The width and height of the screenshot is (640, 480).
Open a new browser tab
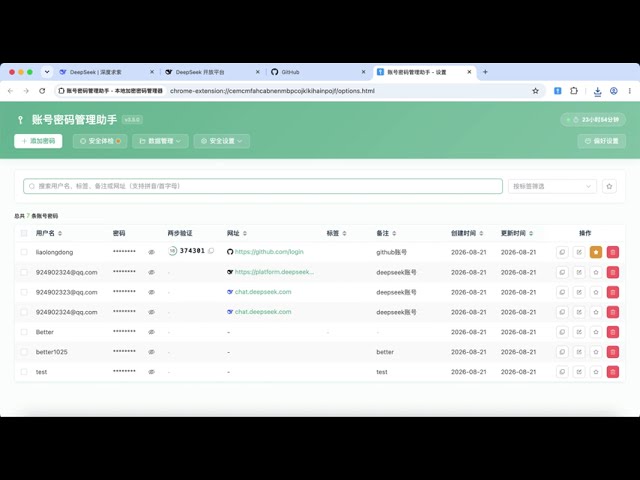pyautogui.click(x=485, y=72)
